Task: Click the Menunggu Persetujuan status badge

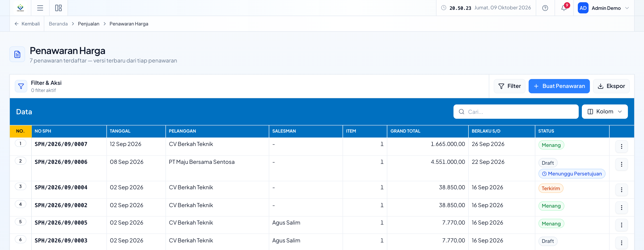Action: [572, 174]
